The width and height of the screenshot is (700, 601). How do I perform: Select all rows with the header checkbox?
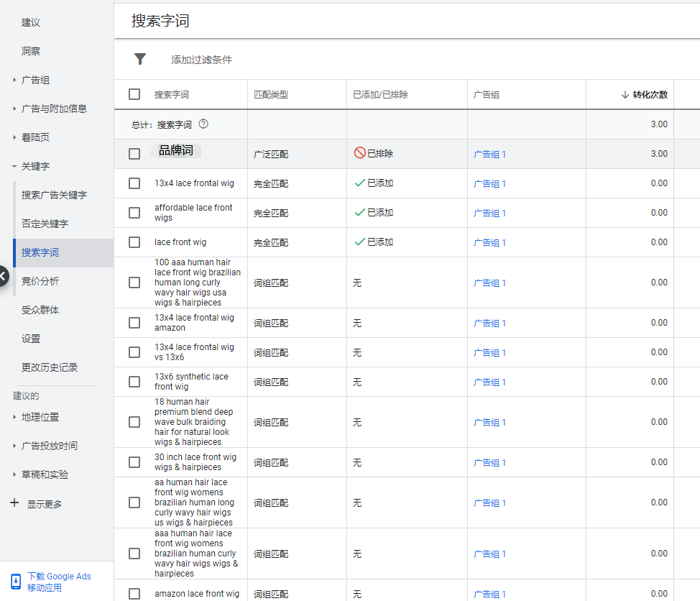[134, 94]
